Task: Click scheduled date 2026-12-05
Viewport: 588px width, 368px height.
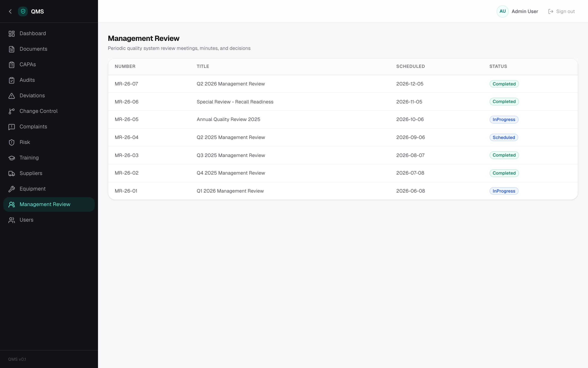Action: coord(410,84)
